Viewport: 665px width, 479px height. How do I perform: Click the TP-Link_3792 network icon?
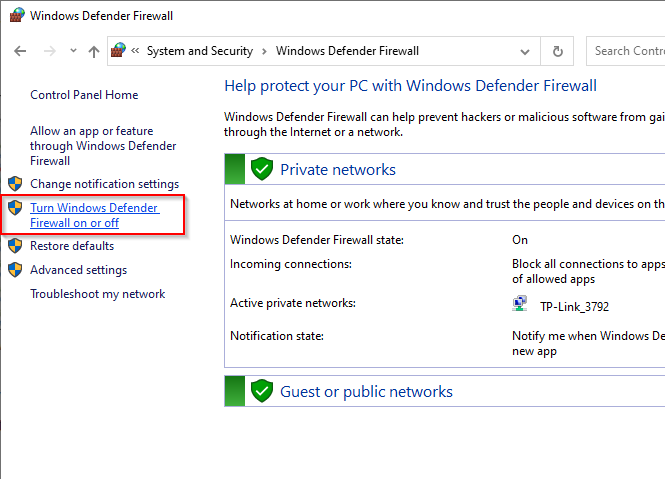[520, 306]
